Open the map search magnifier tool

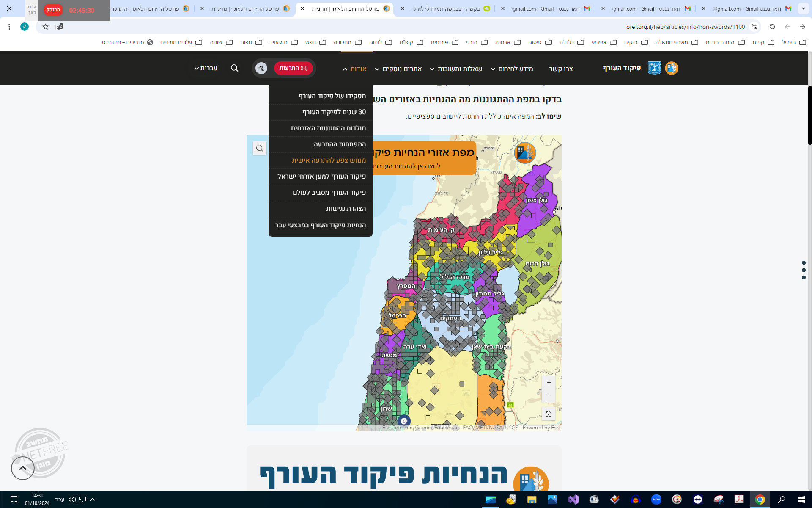pyautogui.click(x=260, y=148)
